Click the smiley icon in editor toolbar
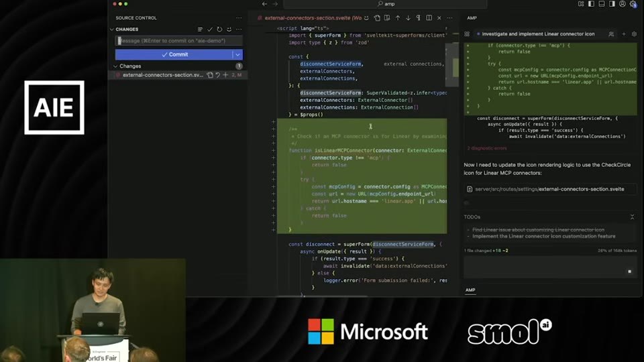This screenshot has height=362, width=644. click(x=366, y=18)
